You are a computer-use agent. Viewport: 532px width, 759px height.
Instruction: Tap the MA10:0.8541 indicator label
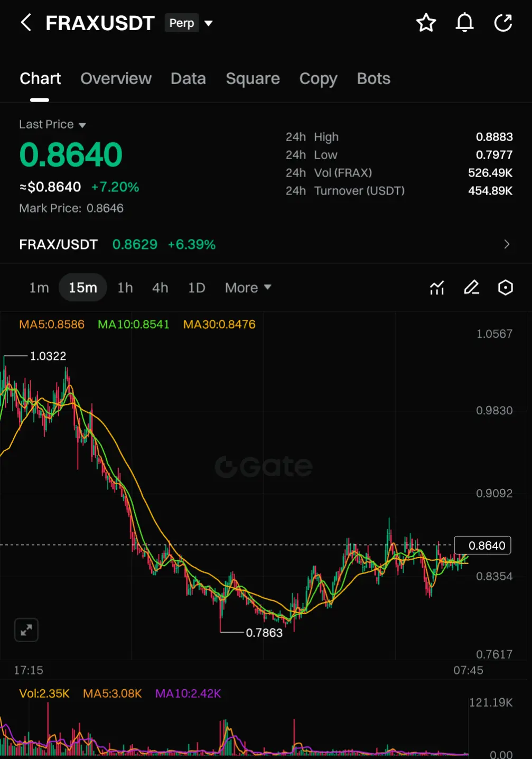[134, 325]
